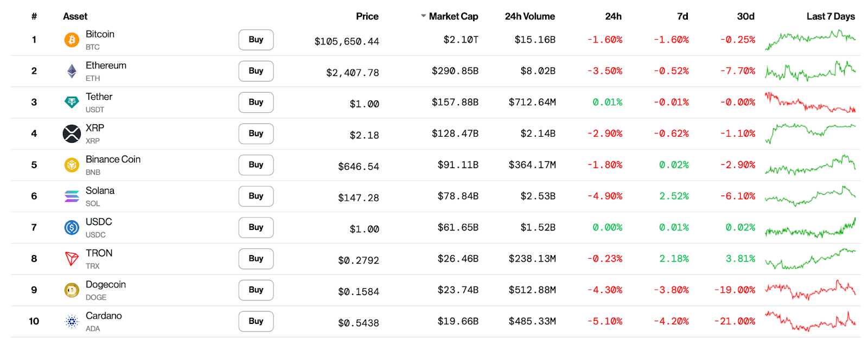Click the Ethereum diamond logo icon
Viewport: 868px width, 338px height.
[x=72, y=71]
